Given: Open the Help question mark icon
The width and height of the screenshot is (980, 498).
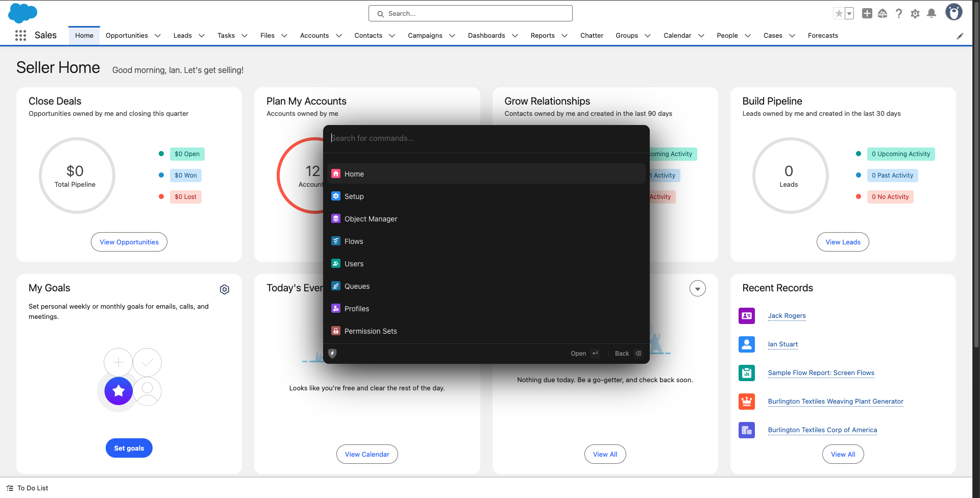Looking at the screenshot, I should tap(899, 13).
